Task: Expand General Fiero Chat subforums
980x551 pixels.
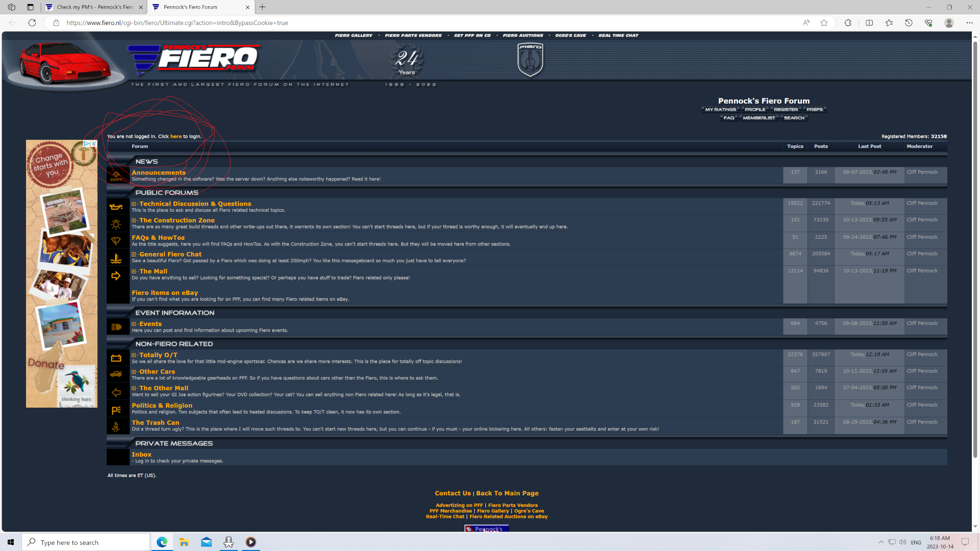Action: point(134,254)
